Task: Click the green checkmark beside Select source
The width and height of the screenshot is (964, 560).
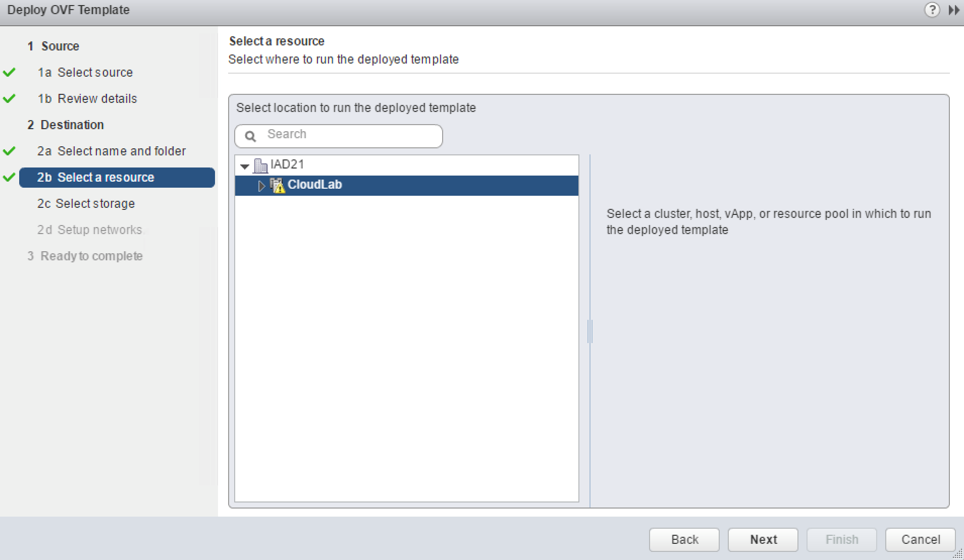Action: tap(9, 73)
